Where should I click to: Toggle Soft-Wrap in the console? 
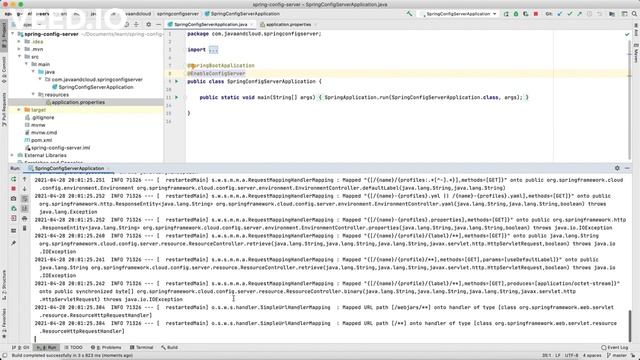coord(24,198)
